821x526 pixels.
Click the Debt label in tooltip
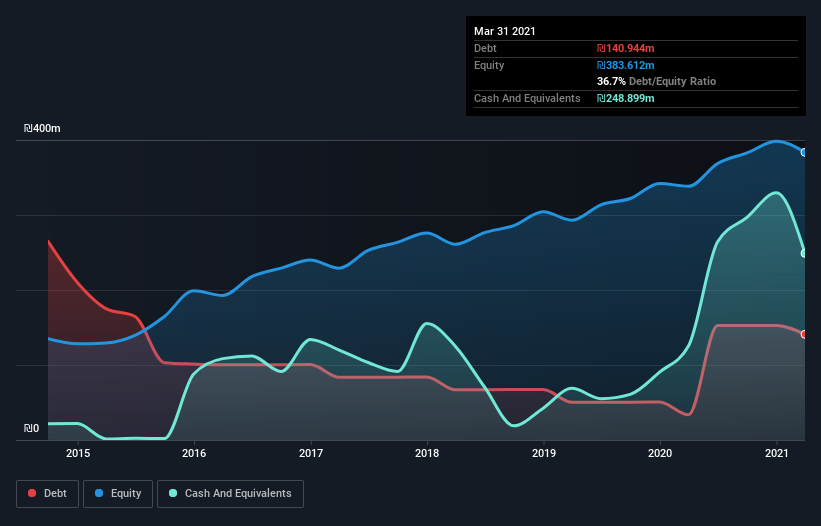point(485,48)
